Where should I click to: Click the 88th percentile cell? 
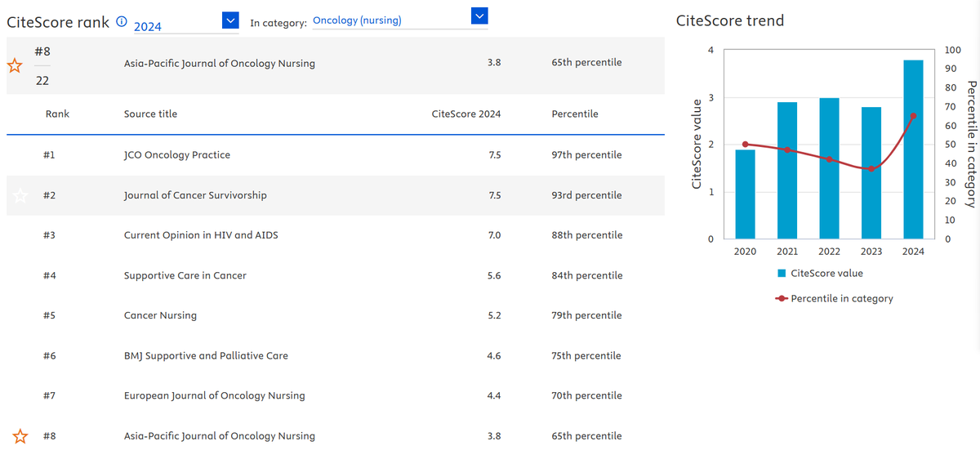pos(587,235)
